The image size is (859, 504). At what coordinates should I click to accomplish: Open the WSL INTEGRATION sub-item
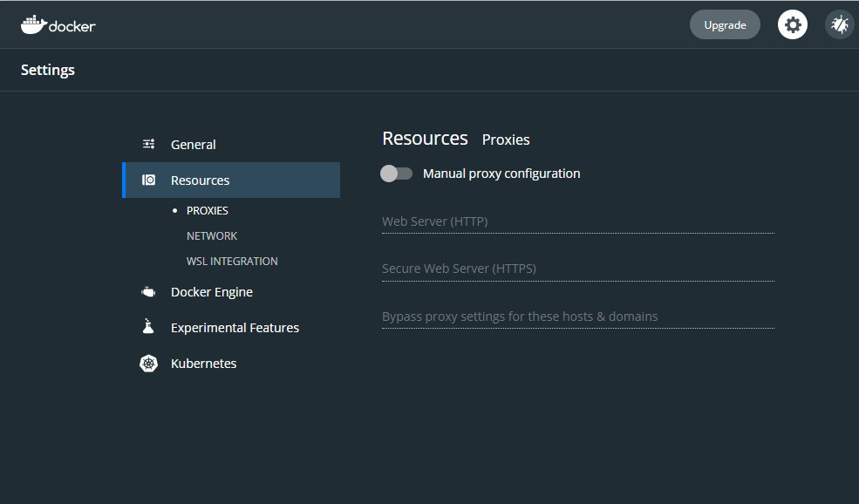click(x=232, y=261)
